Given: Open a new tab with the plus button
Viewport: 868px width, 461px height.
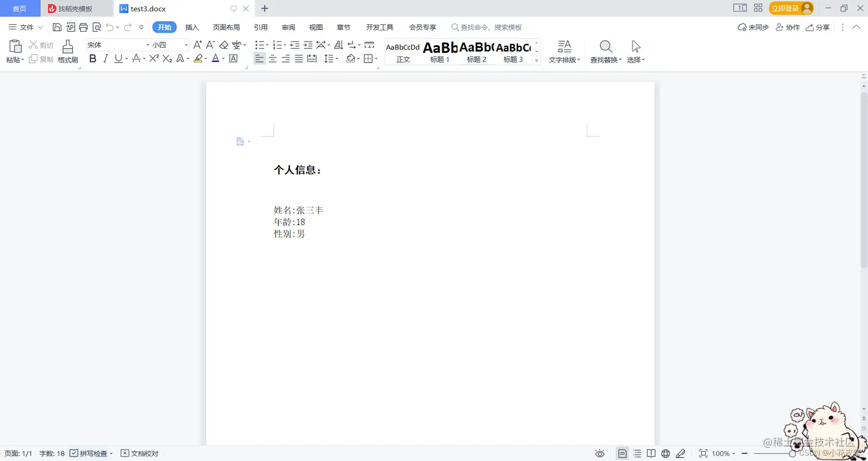Looking at the screenshot, I should click(x=265, y=9).
